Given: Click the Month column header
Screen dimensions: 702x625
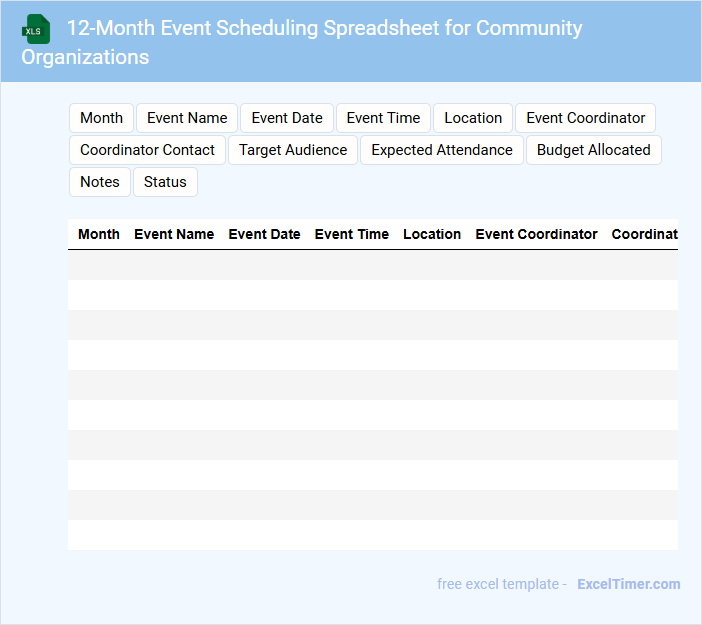Looking at the screenshot, I should pos(99,234).
